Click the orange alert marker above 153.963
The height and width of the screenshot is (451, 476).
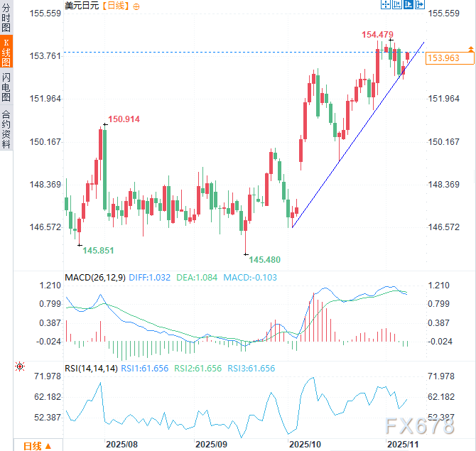coord(470,48)
